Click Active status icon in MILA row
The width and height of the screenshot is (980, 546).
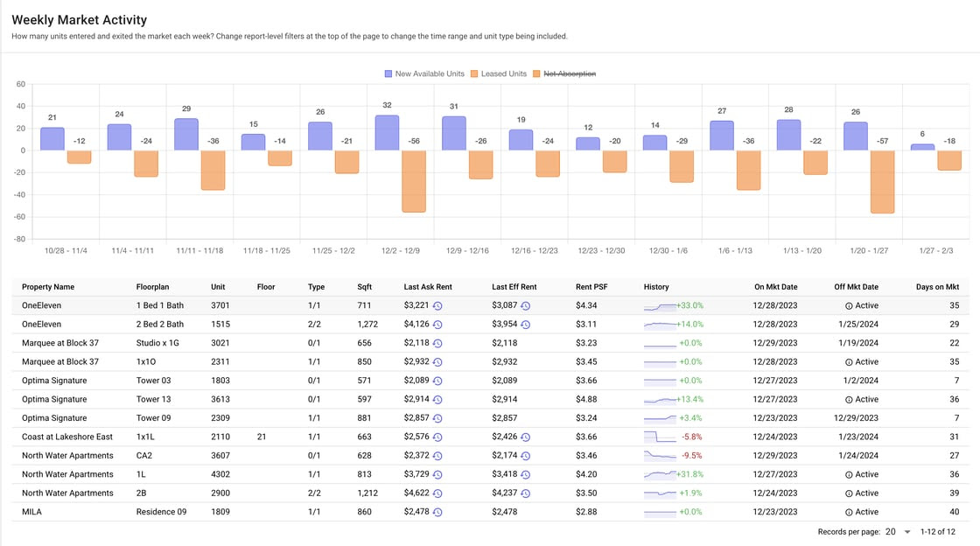849,512
